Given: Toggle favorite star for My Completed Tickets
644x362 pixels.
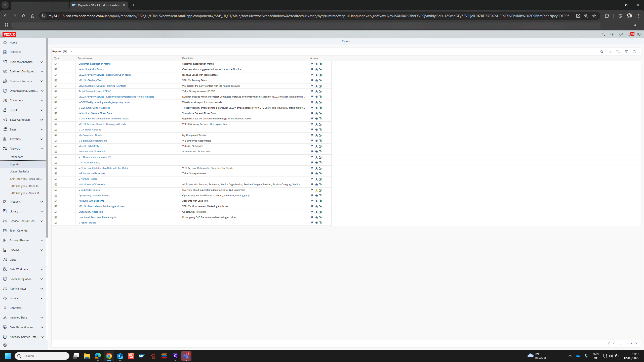Looking at the screenshot, I should tap(316, 135).
